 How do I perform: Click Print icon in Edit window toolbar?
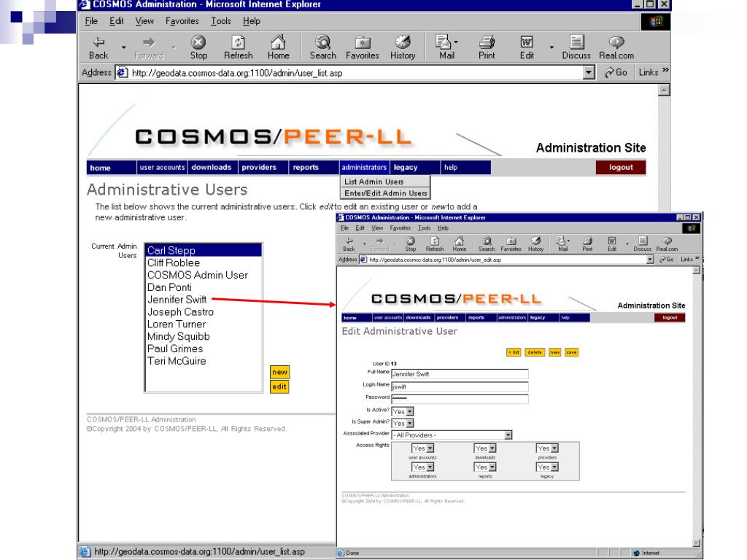click(587, 244)
